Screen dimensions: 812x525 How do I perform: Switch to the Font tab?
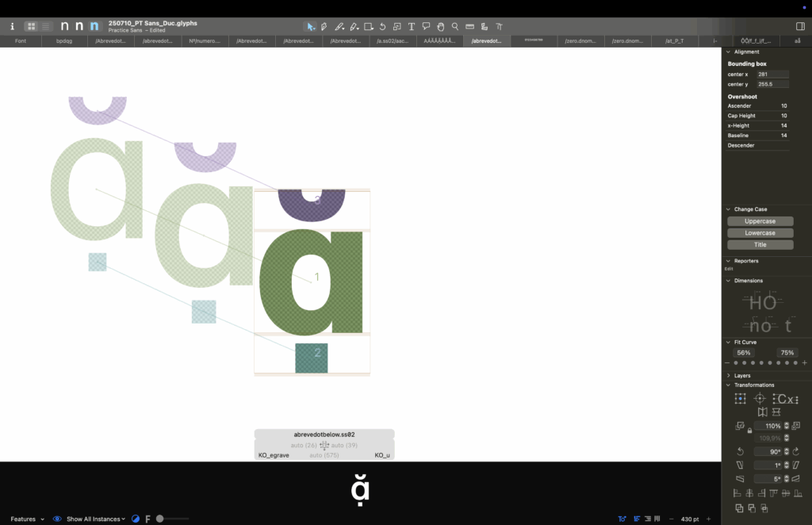click(21, 41)
